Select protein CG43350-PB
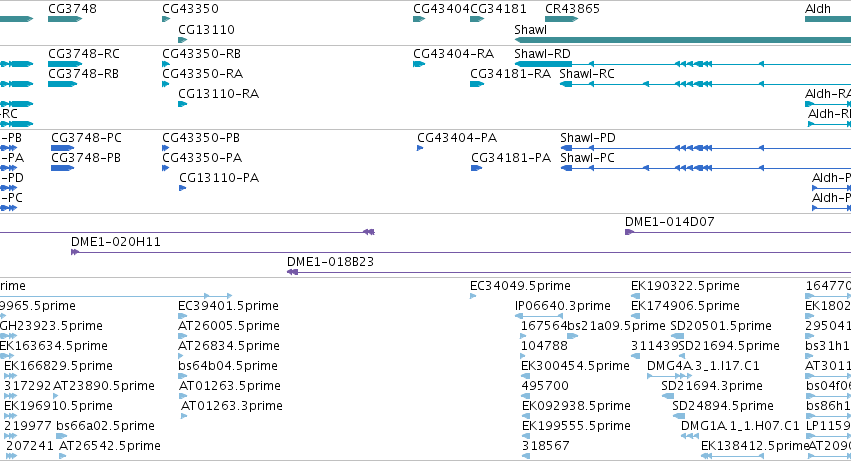This screenshot has width=851, height=461. 201,138
